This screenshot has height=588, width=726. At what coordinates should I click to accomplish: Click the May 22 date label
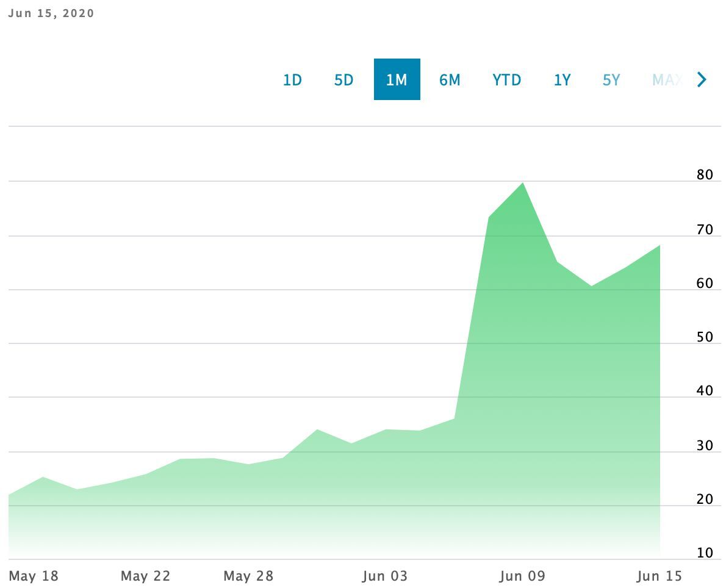coord(145,576)
